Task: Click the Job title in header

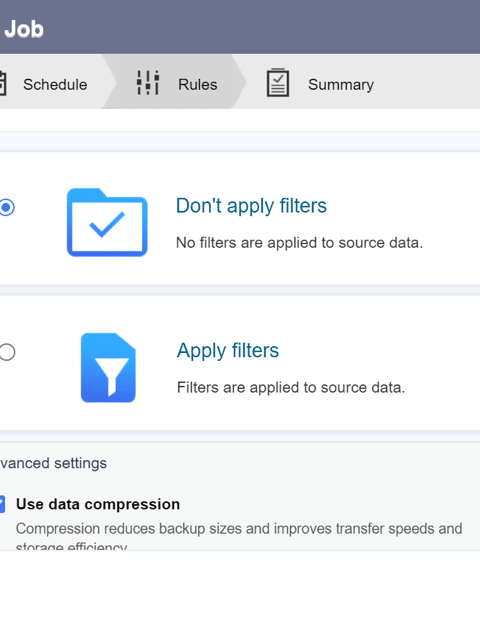Action: (24, 29)
